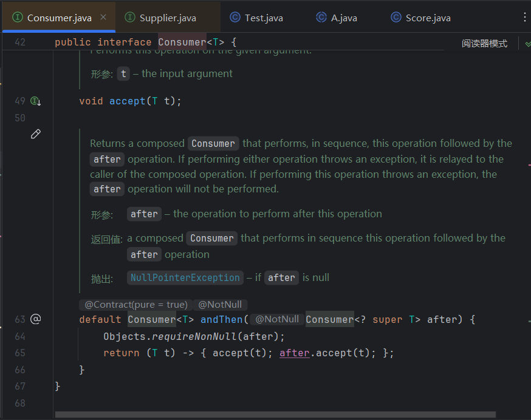
Task: Click the class icon on A.java tab
Action: 321,17
